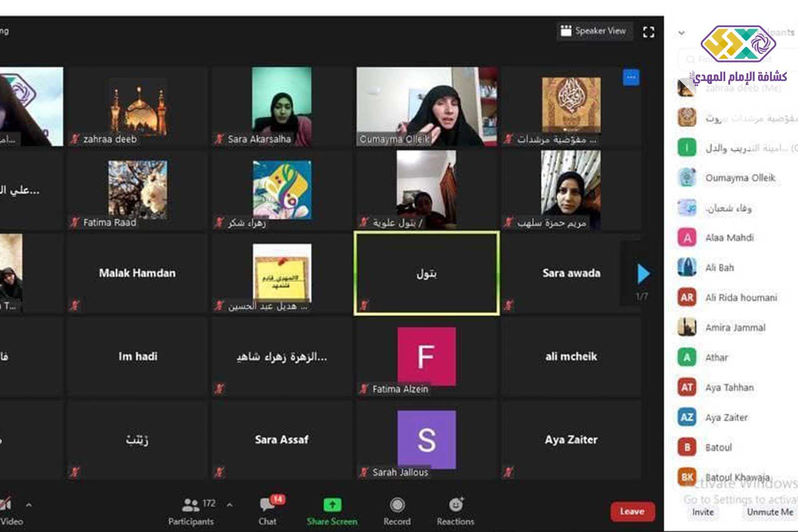The width and height of the screenshot is (798, 532).
Task: Switch to Speaker View
Action: 594,31
